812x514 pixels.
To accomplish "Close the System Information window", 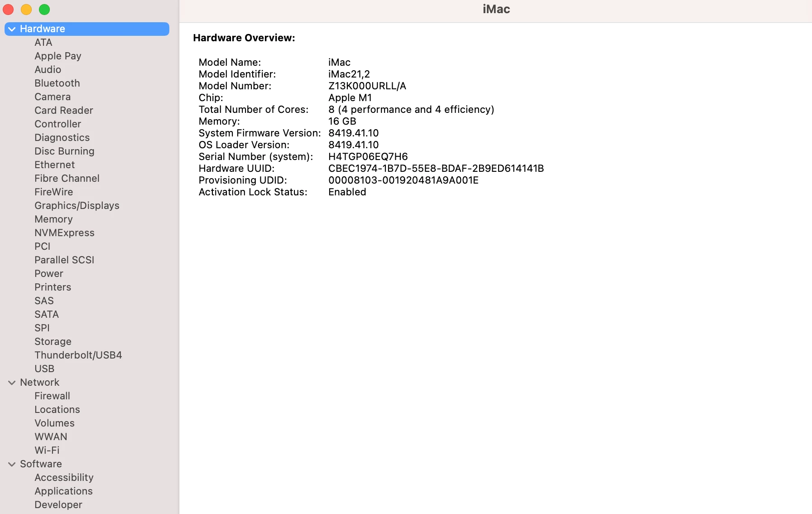I will [x=9, y=10].
